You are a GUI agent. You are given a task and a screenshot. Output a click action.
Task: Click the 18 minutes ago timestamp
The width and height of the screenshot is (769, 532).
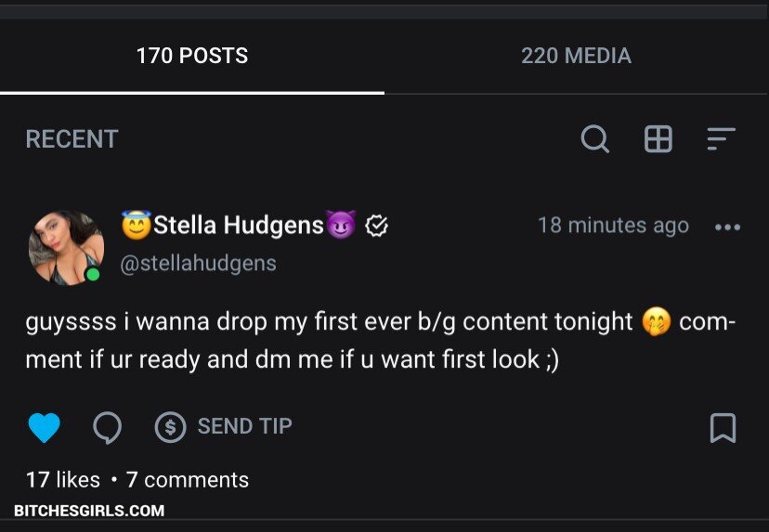[x=613, y=226]
